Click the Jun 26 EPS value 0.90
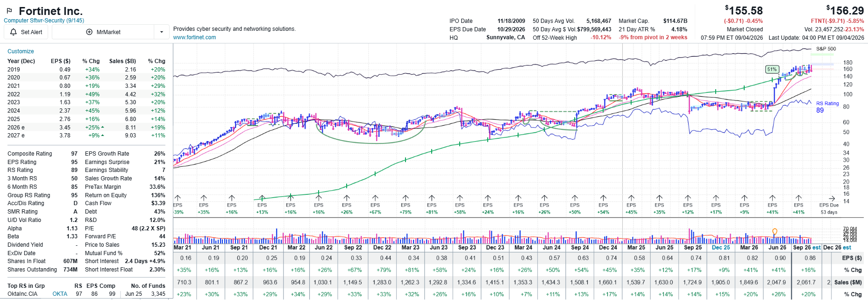The height and width of the screenshot is (300, 868). (x=780, y=258)
